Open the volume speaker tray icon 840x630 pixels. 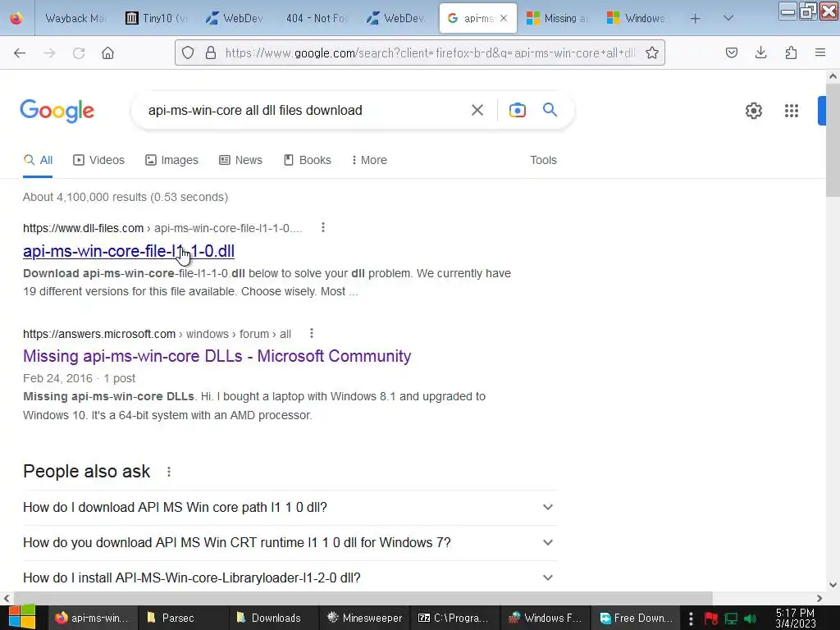coord(750,619)
